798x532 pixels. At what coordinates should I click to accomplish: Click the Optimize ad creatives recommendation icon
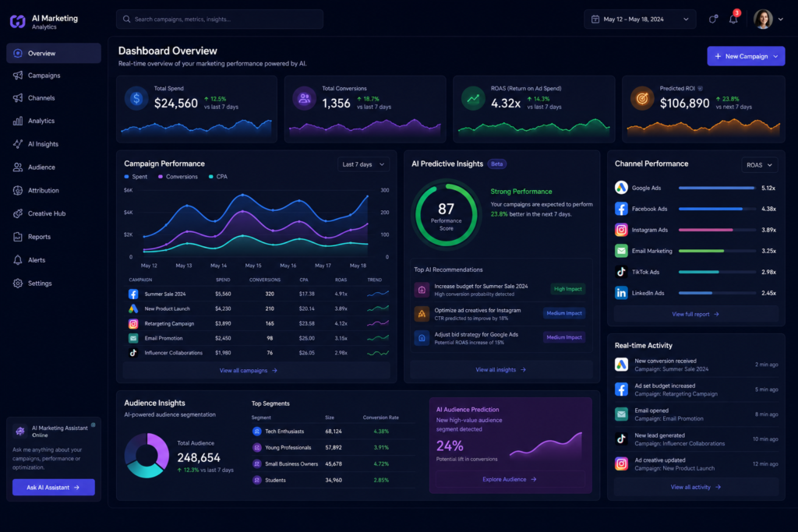click(422, 314)
